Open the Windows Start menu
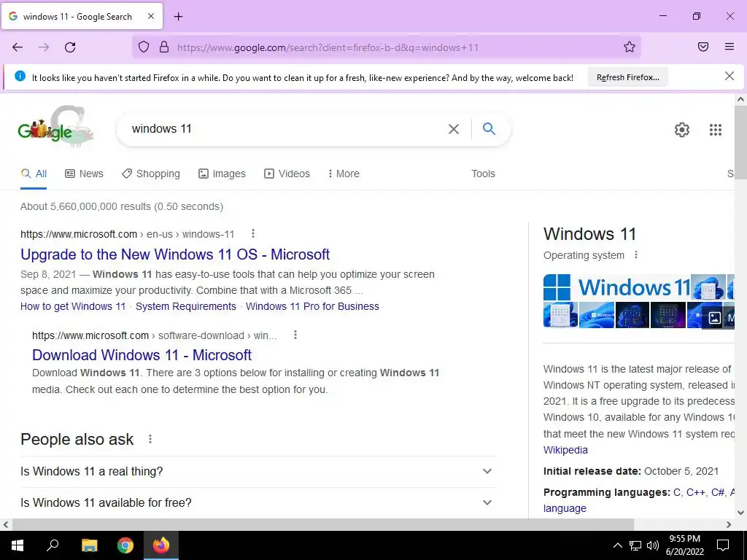This screenshot has height=560, width=747. click(18, 545)
